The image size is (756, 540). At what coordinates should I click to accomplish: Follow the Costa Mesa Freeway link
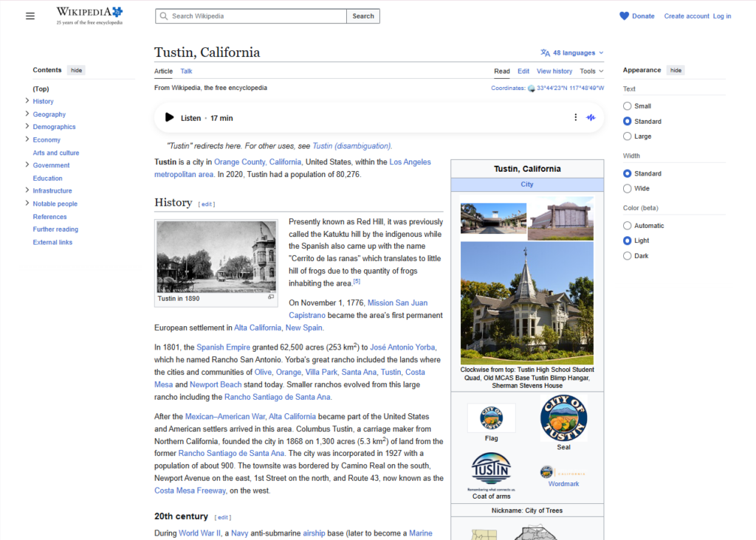click(x=190, y=491)
